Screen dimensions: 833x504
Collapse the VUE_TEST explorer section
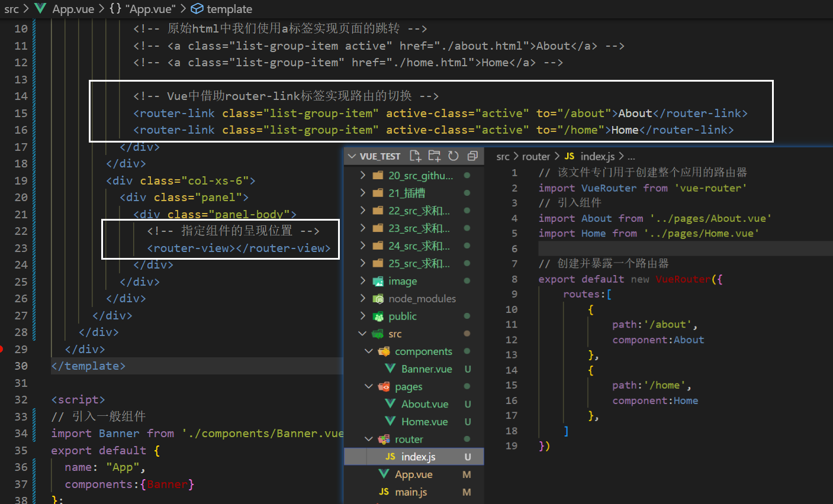[352, 156]
